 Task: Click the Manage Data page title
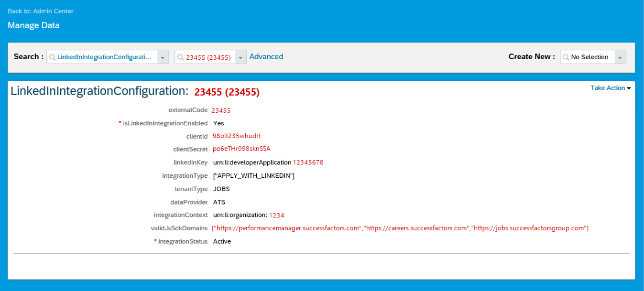point(33,25)
